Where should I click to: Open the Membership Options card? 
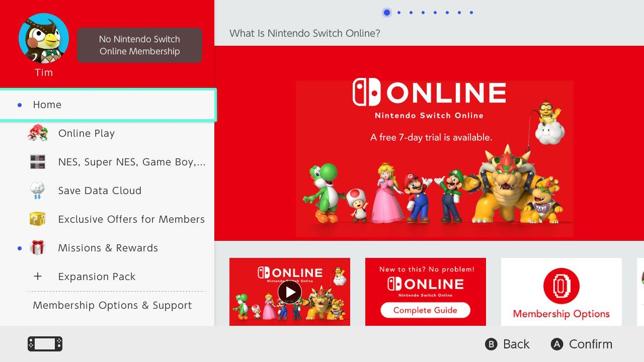561,292
